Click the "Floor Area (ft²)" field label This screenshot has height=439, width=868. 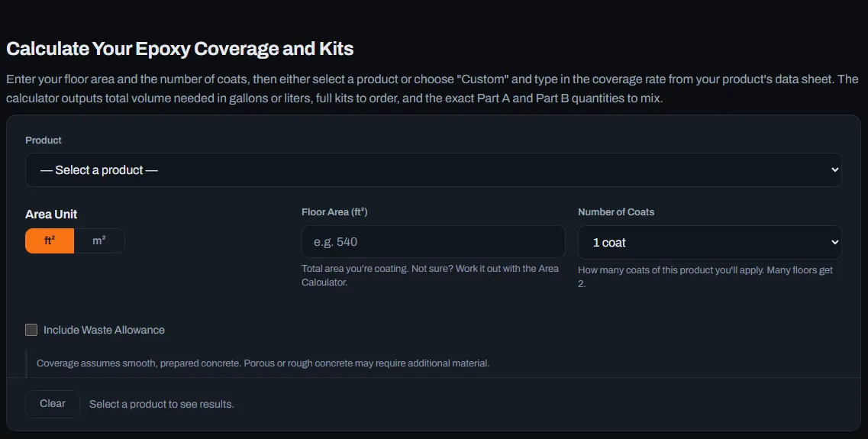tap(334, 212)
